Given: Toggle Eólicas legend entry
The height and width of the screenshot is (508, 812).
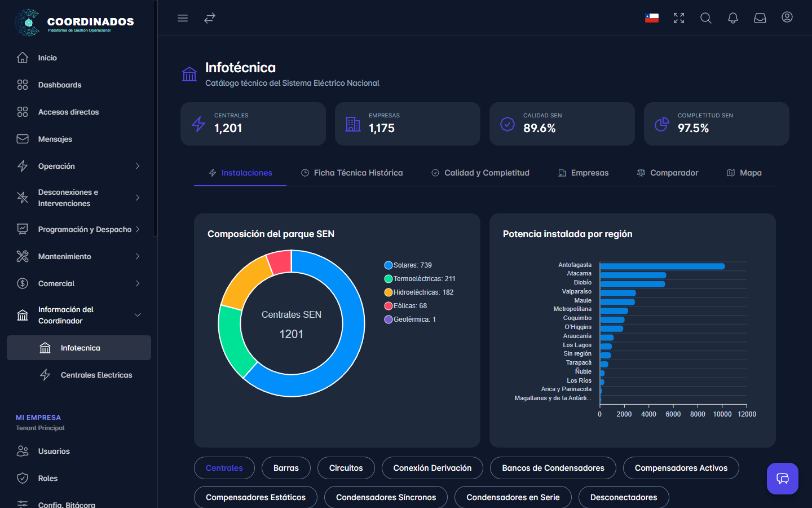Looking at the screenshot, I should pyautogui.click(x=406, y=306).
